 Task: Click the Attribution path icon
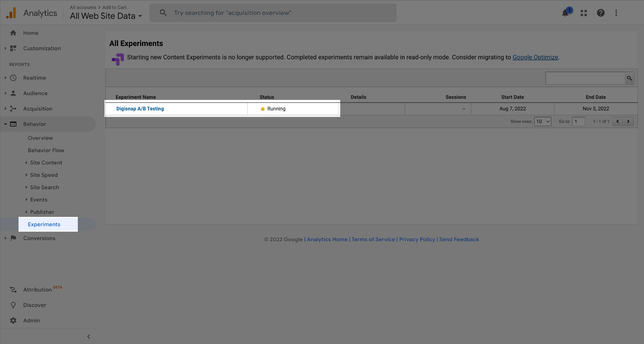[13, 290]
